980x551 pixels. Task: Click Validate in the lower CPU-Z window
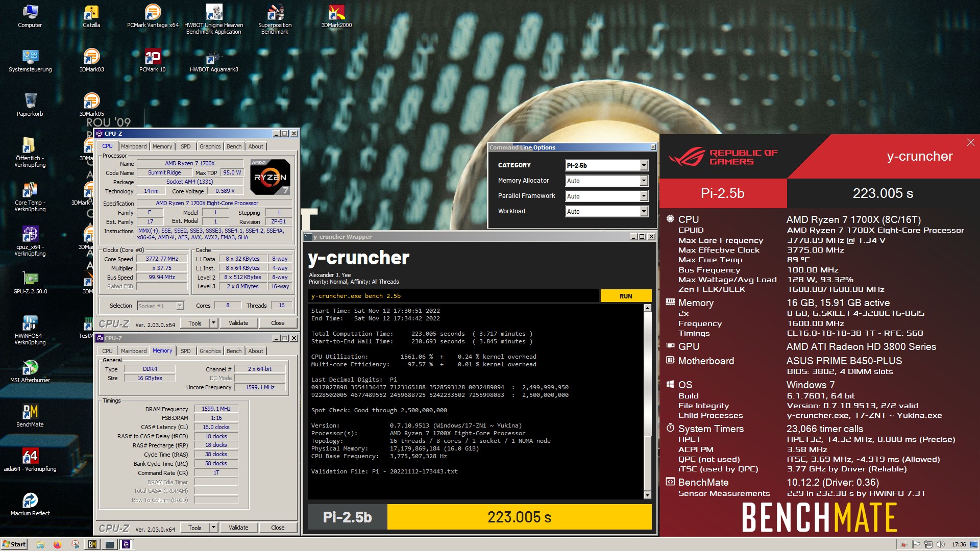[x=238, y=528]
